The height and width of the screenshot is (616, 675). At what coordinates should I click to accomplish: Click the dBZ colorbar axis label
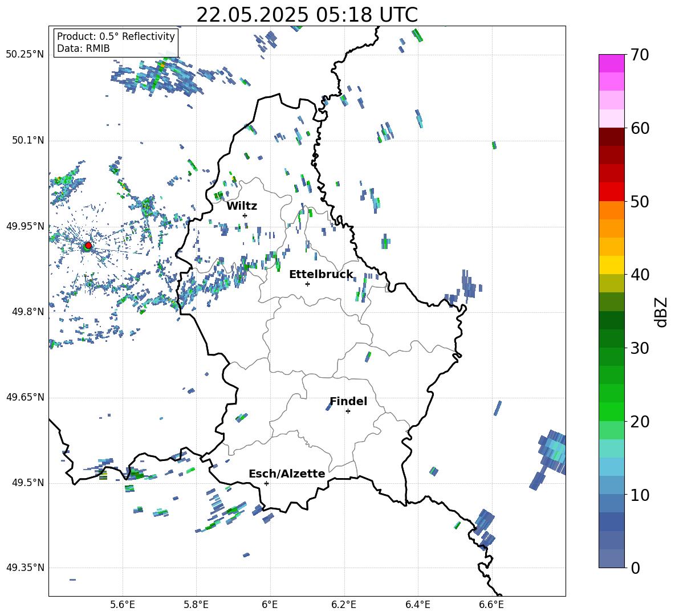pos(662,312)
